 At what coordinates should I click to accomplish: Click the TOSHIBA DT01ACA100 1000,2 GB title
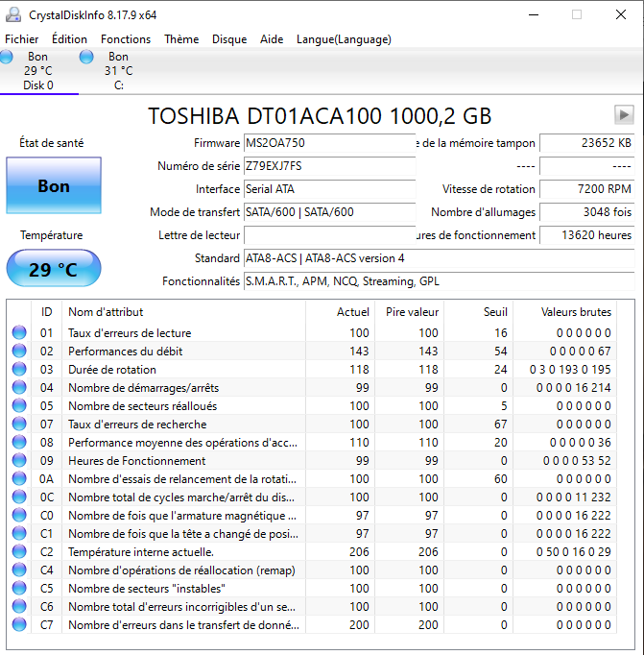pos(320,115)
